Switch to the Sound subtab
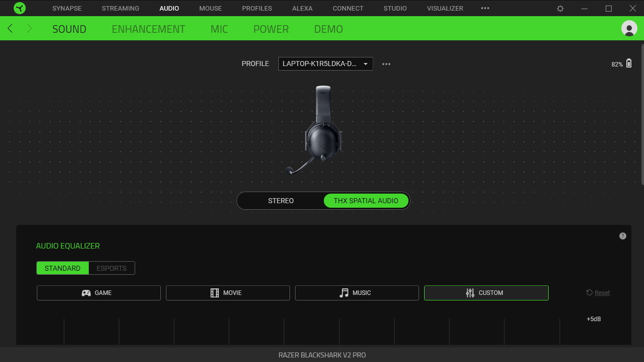The width and height of the screenshot is (644, 362). coord(70,29)
